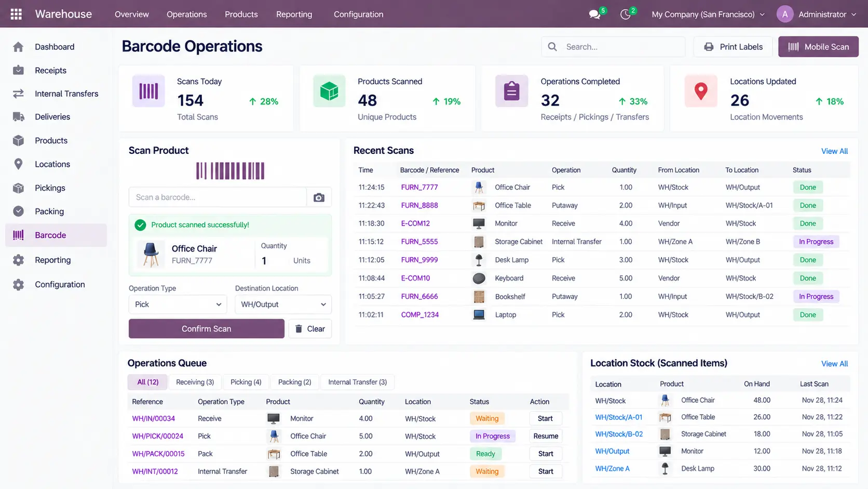Open the Operation Type dropdown
The image size is (868, 489).
point(178,305)
